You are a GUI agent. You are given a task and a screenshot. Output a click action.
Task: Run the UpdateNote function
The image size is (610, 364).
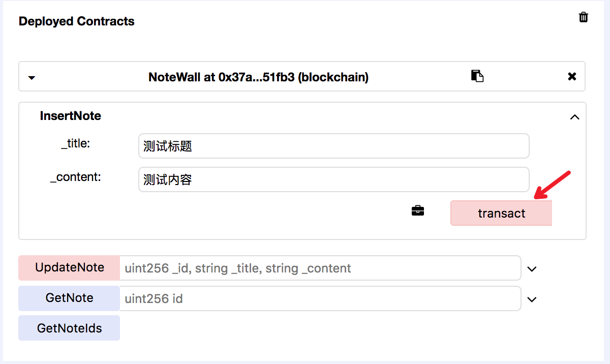pos(69,268)
